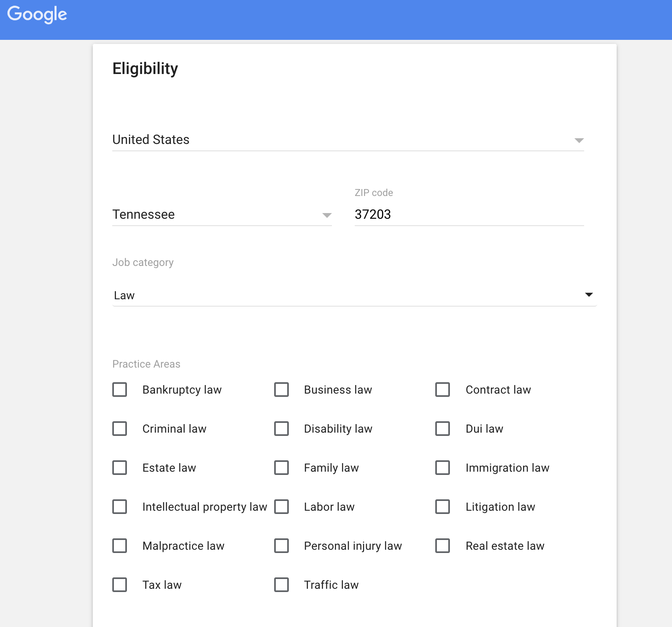This screenshot has width=672, height=627.
Task: Check the Labor law checkbox
Action: (x=281, y=507)
